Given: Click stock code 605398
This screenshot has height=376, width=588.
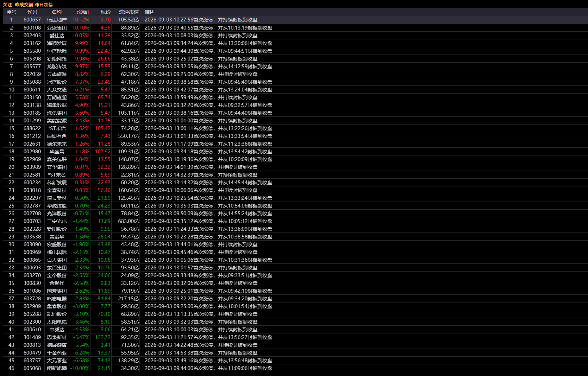Looking at the screenshot, I should coord(32,58).
